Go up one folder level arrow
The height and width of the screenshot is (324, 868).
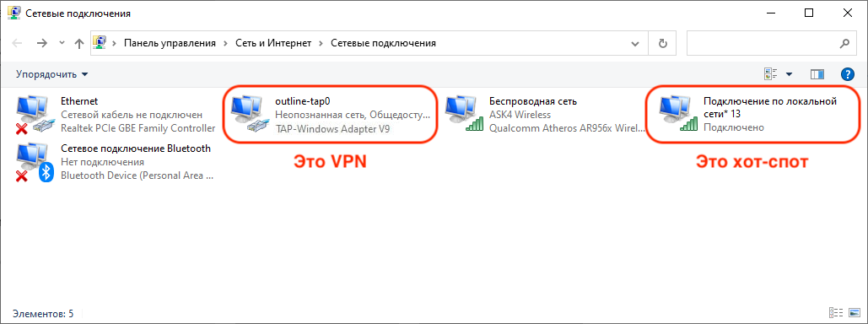click(x=79, y=43)
